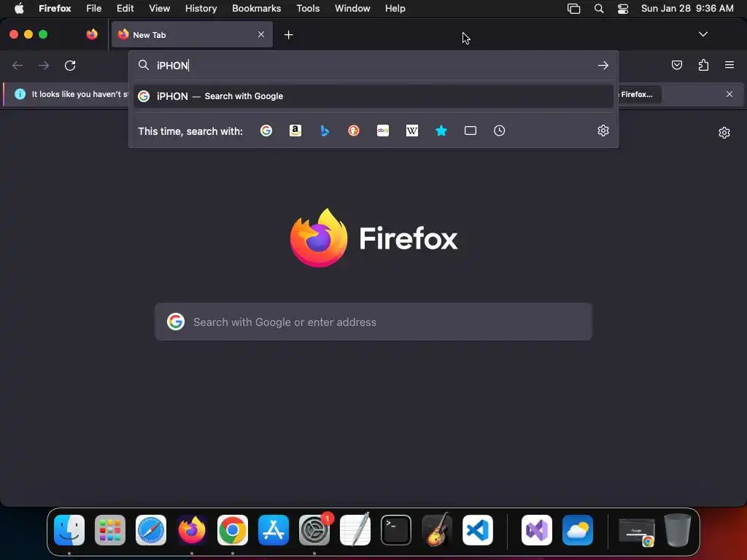Open Control Center in menu bar
This screenshot has width=747, height=560.
pos(623,8)
